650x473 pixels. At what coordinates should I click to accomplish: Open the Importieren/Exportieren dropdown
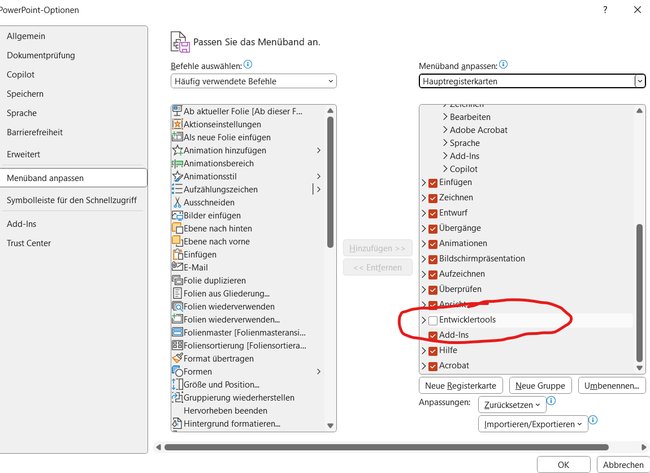click(533, 424)
